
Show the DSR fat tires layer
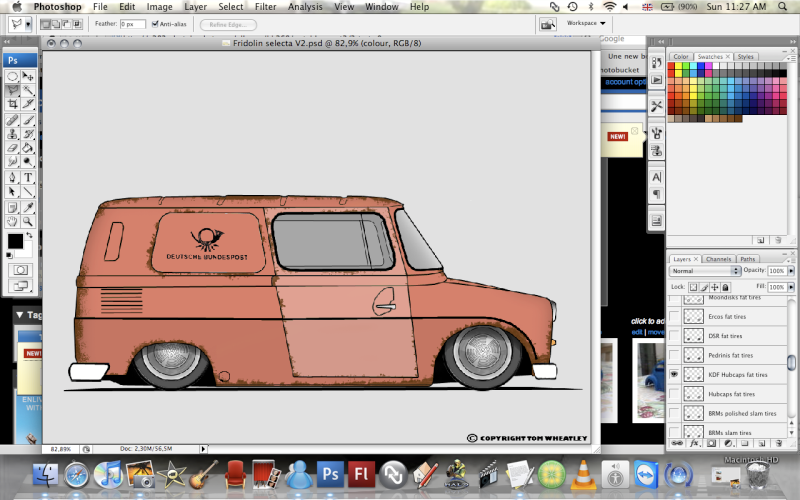[x=674, y=336]
